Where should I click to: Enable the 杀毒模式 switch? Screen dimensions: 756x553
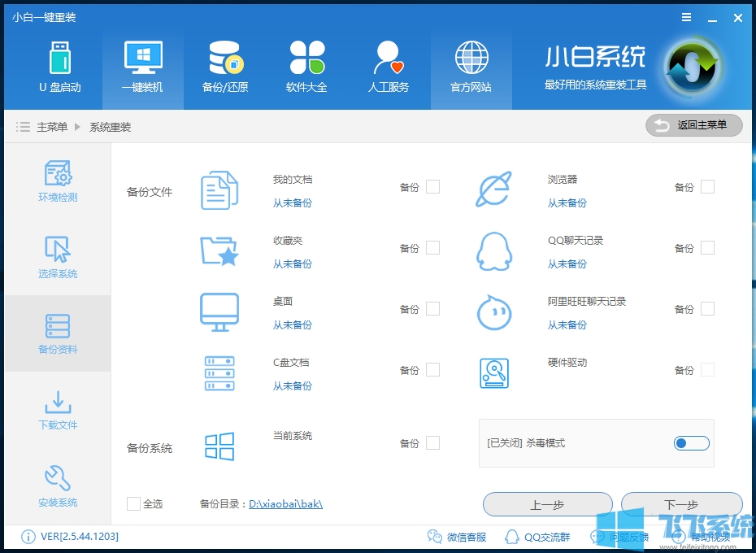(691, 443)
